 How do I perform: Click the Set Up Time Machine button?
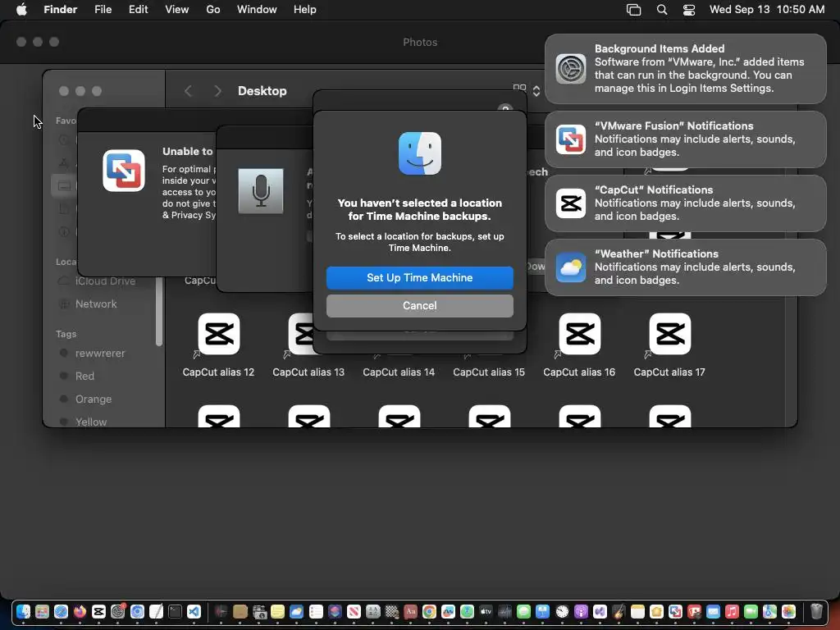[419, 277]
